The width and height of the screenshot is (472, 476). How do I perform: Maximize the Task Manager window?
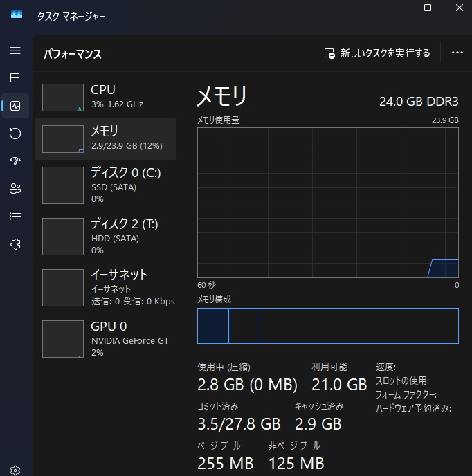[x=428, y=8]
